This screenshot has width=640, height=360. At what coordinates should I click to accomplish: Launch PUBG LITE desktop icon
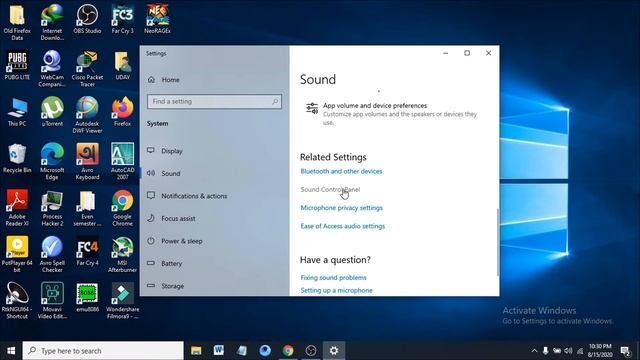[x=17, y=65]
